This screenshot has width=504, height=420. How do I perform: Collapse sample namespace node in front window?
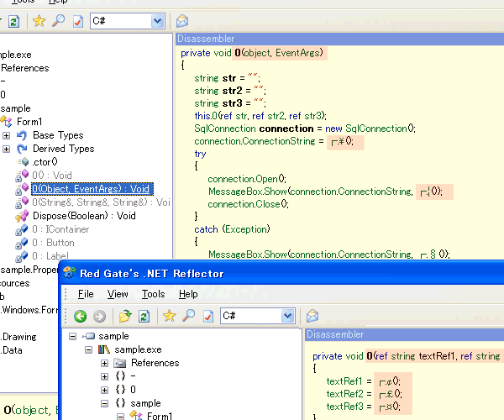pos(104,403)
